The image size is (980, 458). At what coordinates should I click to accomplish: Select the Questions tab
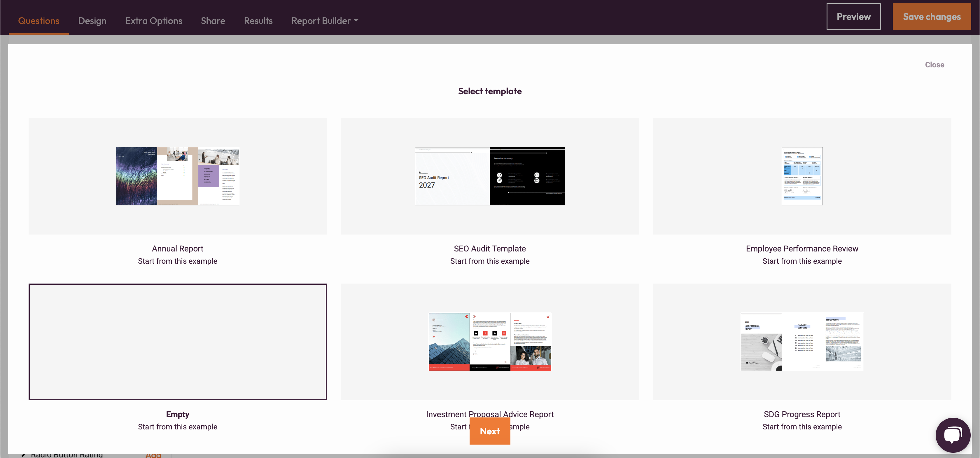click(x=38, y=21)
